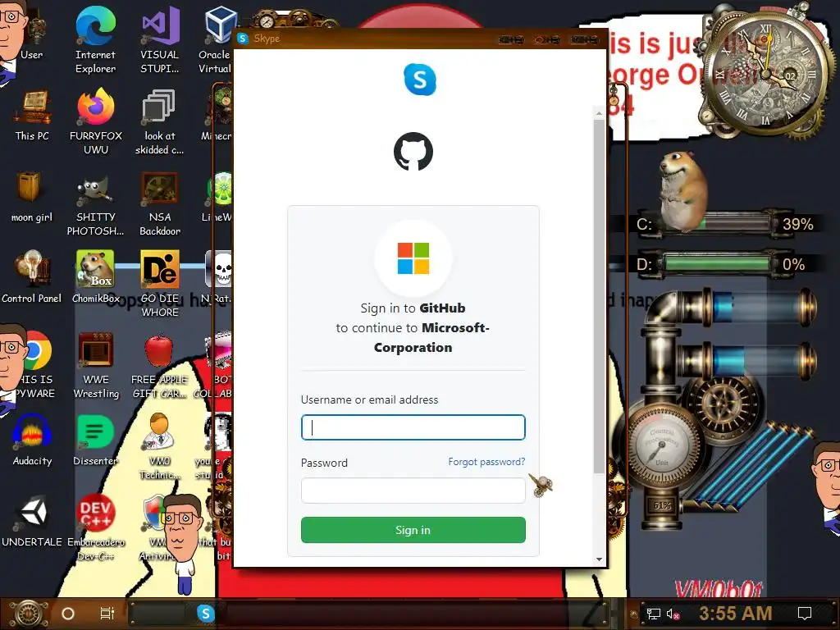
Task: Open Embarcadero Dev-C++ desktop icon
Action: tap(95, 527)
